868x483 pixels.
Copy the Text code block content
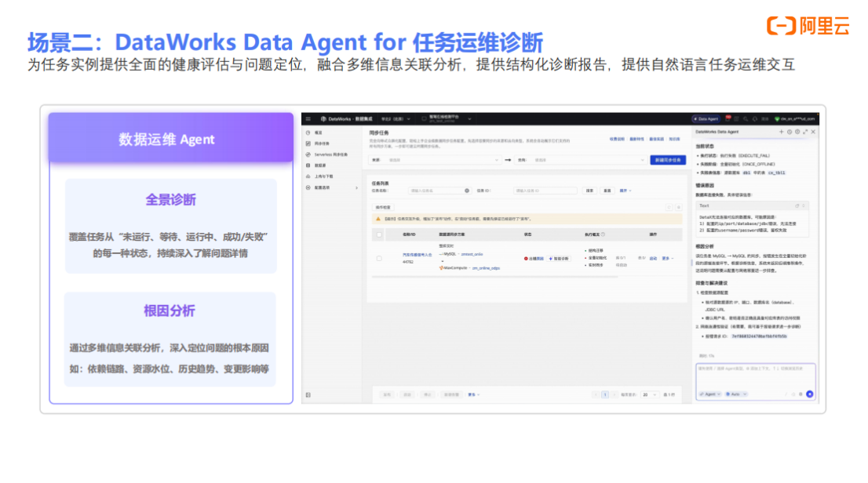click(x=797, y=205)
